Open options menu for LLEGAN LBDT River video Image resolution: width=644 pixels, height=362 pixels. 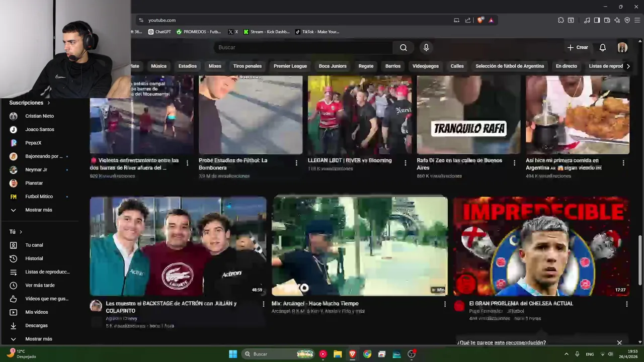click(406, 163)
